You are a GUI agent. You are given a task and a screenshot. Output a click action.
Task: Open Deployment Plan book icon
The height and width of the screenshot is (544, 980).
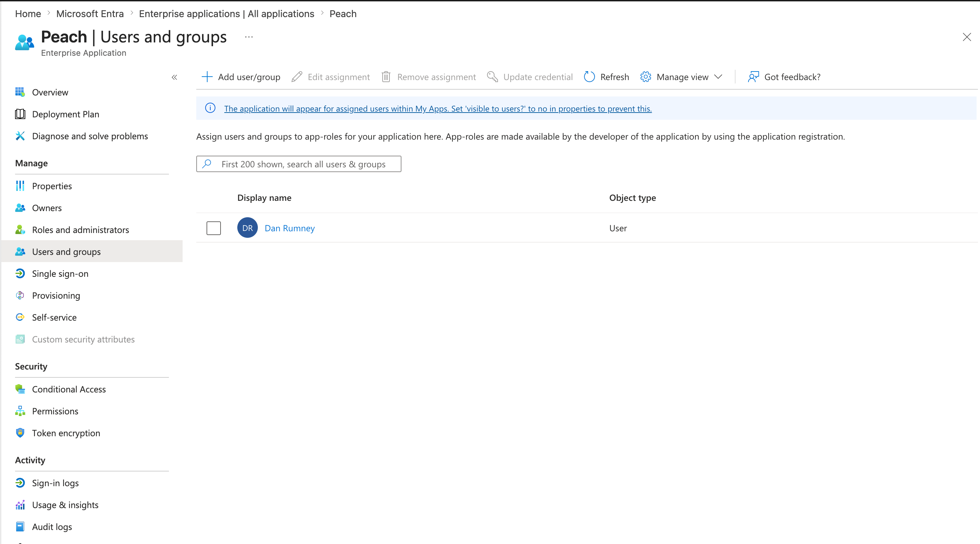[x=20, y=114]
